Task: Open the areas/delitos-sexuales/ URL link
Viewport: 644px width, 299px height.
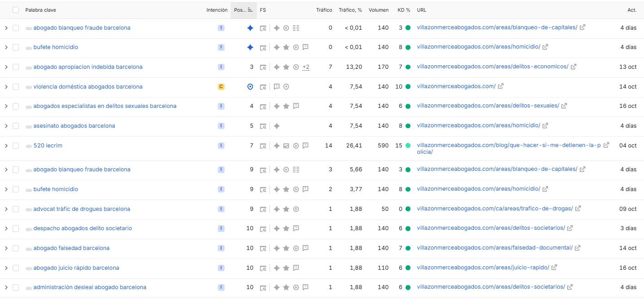Action: click(488, 106)
